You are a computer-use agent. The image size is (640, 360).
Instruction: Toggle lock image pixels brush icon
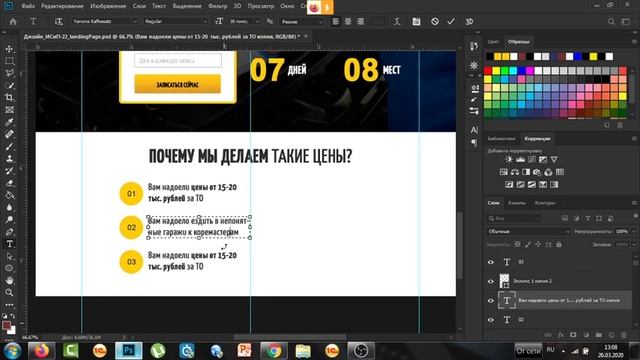[x=528, y=244]
